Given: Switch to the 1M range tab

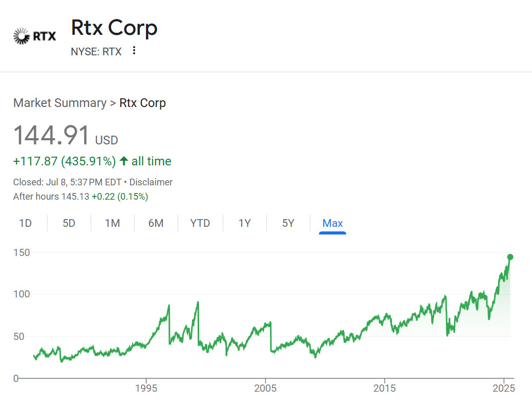Looking at the screenshot, I should tap(112, 223).
